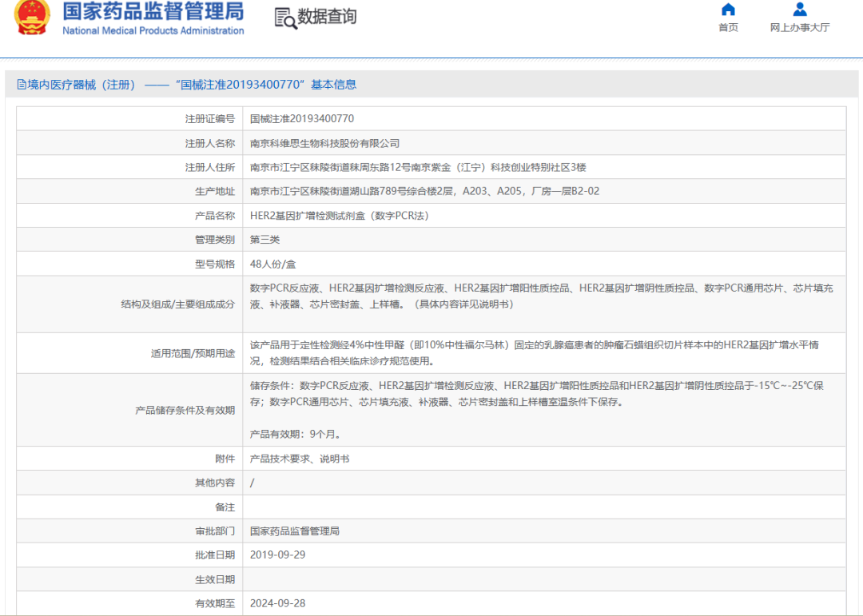Click the 国家药品监督管理局 site title

[x=153, y=11]
